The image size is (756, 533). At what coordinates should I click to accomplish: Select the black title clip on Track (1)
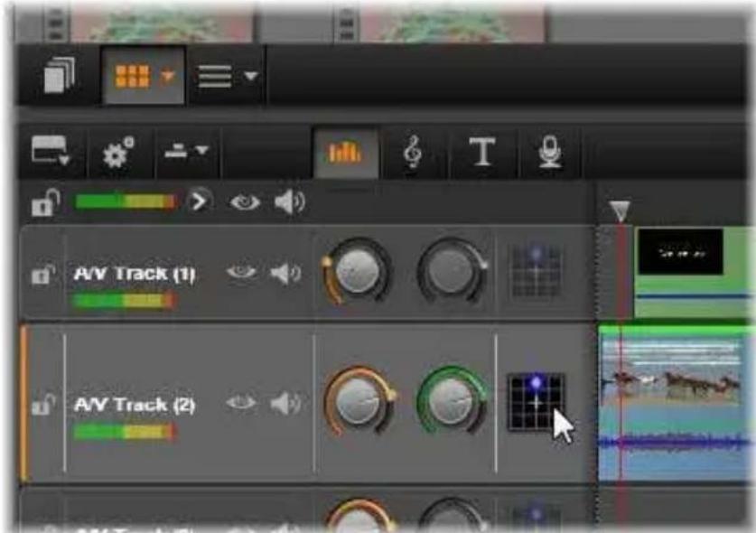[x=680, y=252]
